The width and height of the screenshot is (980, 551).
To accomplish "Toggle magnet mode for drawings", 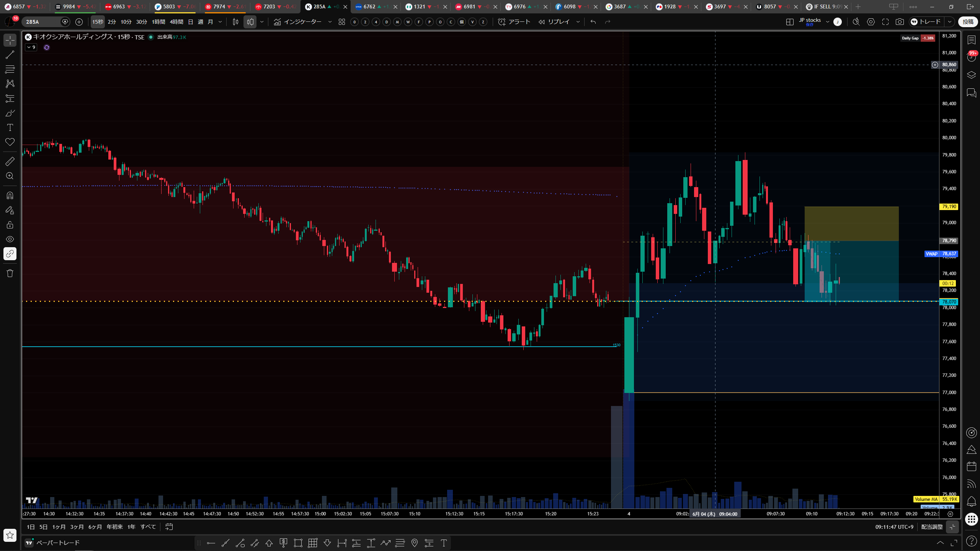I will click(x=10, y=196).
